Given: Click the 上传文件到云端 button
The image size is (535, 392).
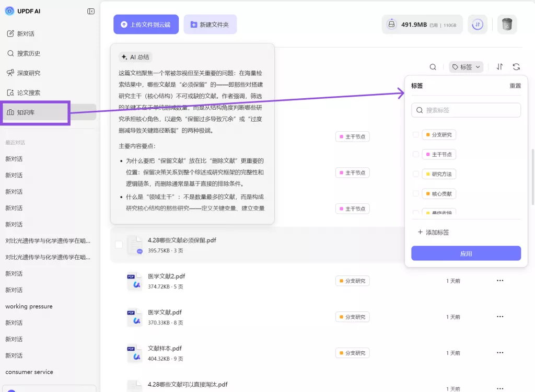Looking at the screenshot, I should tap(146, 24).
